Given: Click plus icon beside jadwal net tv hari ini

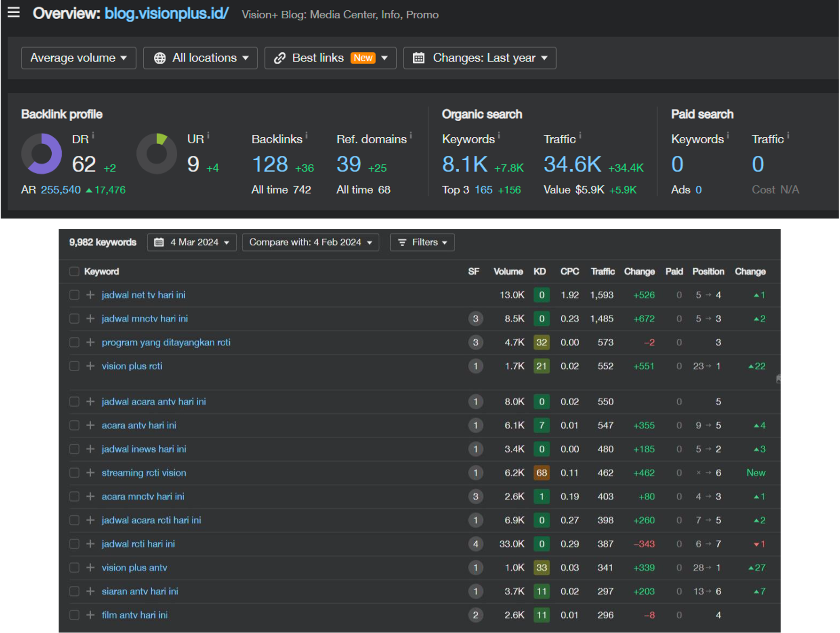Looking at the screenshot, I should point(90,295).
